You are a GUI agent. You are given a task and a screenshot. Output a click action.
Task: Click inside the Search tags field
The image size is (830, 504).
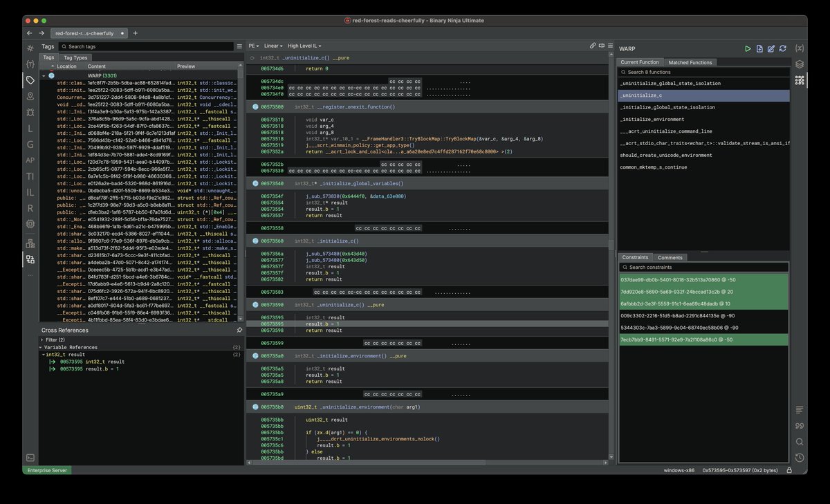point(146,46)
